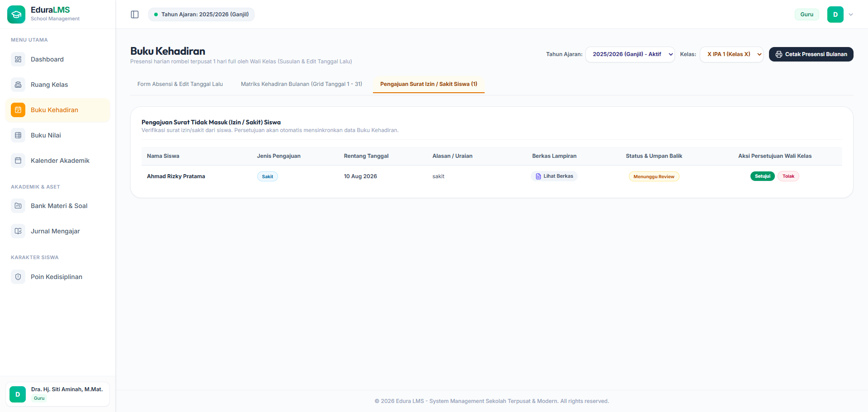Open the Jurnal Mengajar book icon
868x412 pixels.
pos(18,231)
